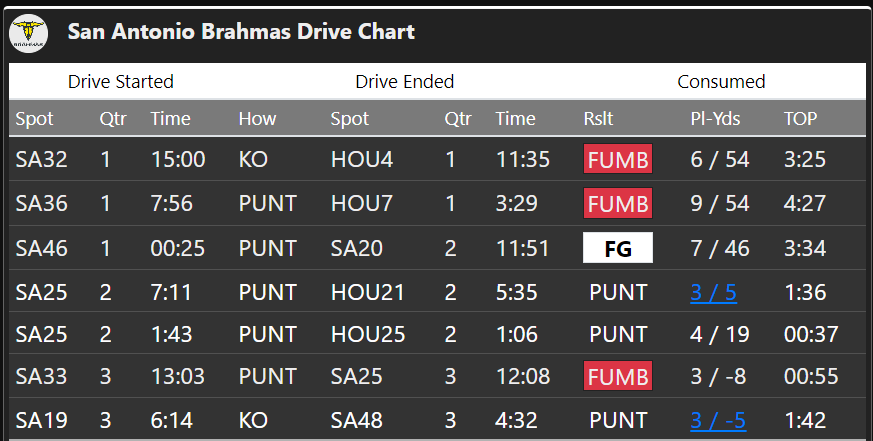
Task: Click the Consumed header group
Action: pos(721,82)
